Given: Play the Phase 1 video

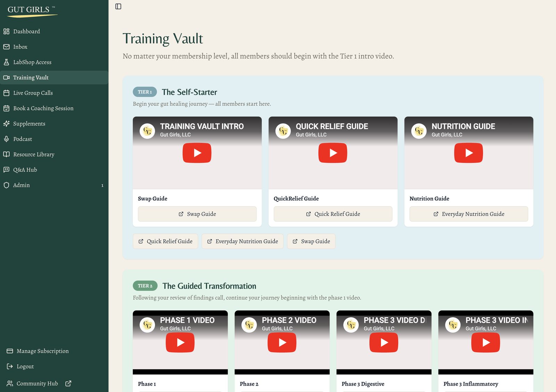Looking at the screenshot, I should click(x=180, y=343).
